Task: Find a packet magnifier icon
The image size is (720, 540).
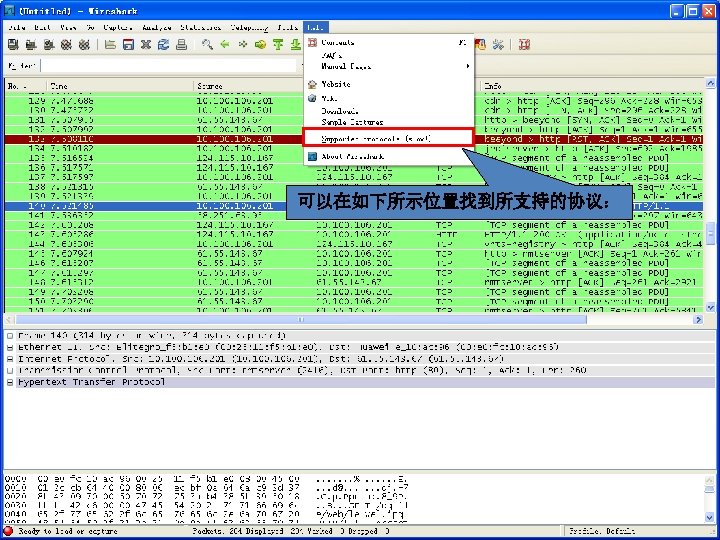Action: (x=207, y=45)
